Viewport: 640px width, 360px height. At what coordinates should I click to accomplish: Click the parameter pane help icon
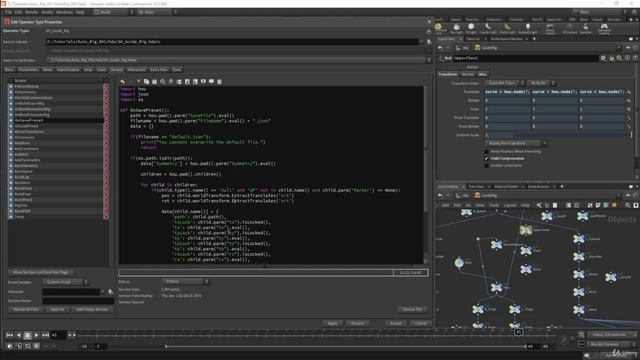(x=635, y=58)
